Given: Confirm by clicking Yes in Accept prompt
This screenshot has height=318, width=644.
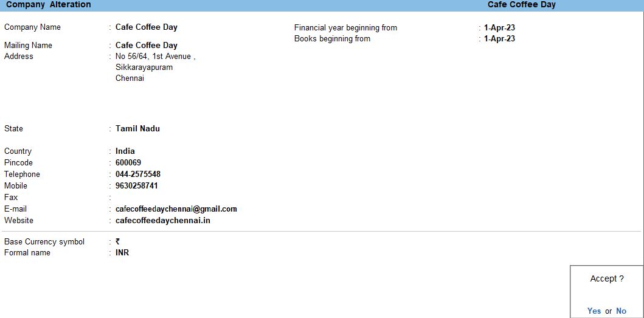Looking at the screenshot, I should coord(594,311).
